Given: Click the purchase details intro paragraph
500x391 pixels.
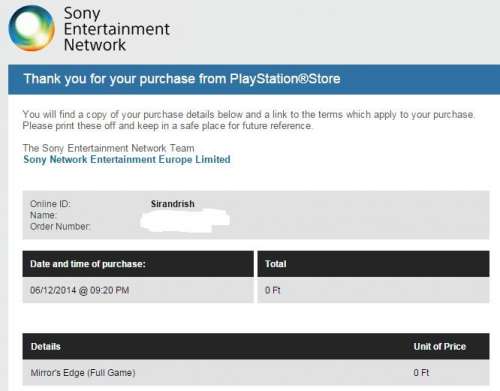Looking at the screenshot, I should (249, 120).
